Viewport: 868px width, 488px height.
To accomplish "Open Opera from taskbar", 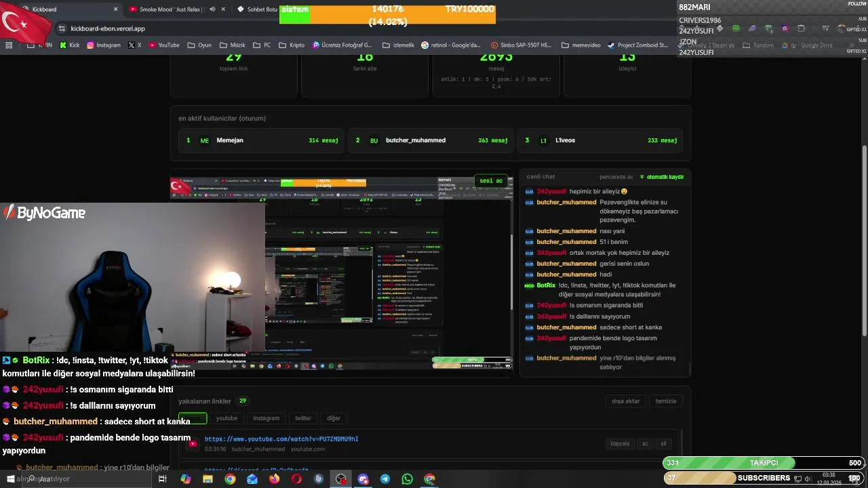I will click(x=296, y=479).
